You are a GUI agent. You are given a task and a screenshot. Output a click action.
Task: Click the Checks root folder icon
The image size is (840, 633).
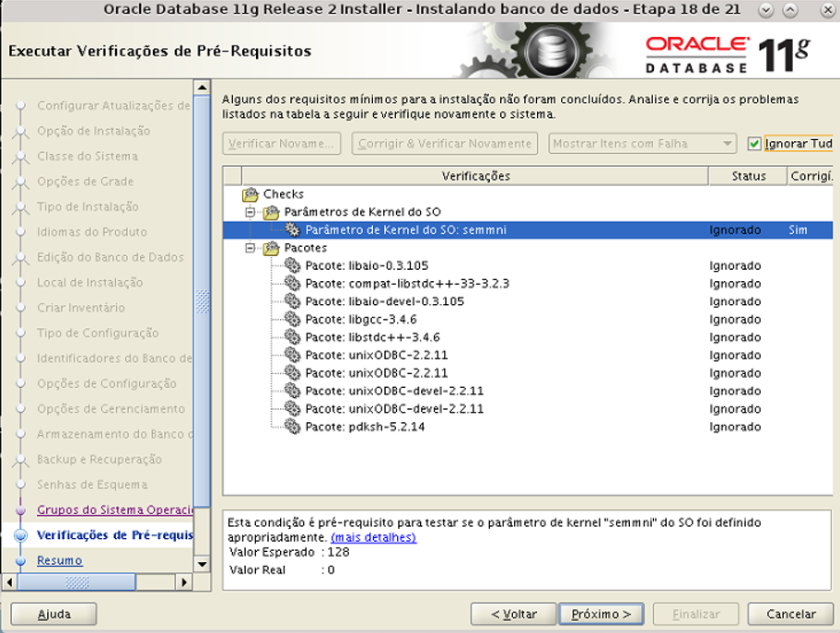pyautogui.click(x=251, y=194)
